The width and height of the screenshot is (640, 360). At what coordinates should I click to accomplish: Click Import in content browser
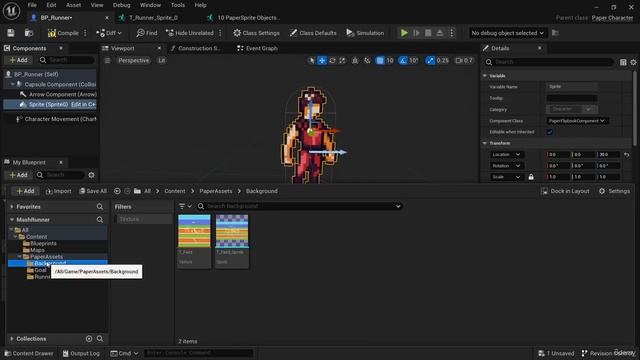coord(59,191)
